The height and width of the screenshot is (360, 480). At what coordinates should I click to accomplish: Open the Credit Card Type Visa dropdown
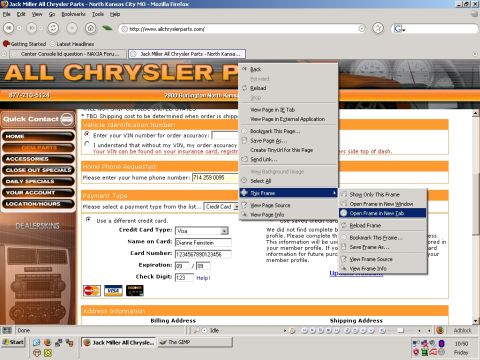coord(202,231)
